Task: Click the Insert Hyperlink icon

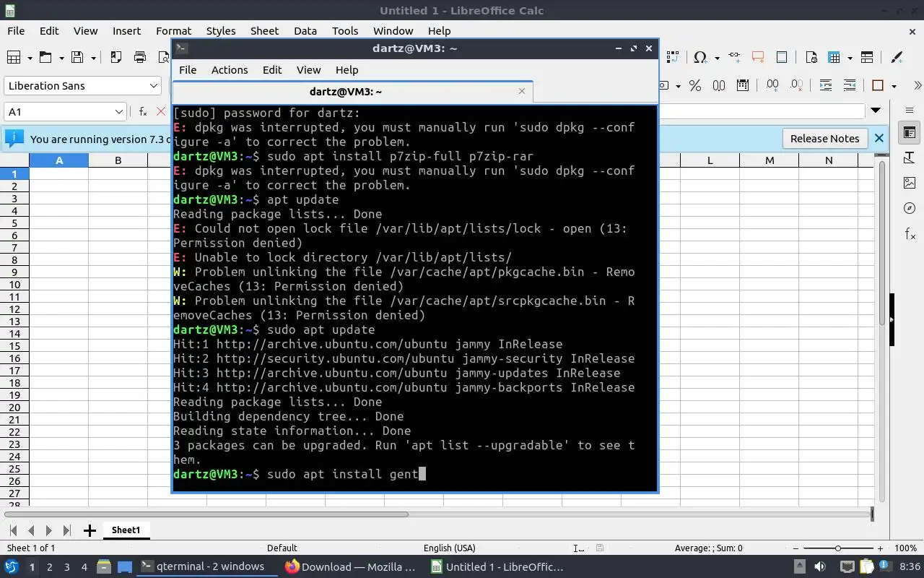Action: [734, 58]
